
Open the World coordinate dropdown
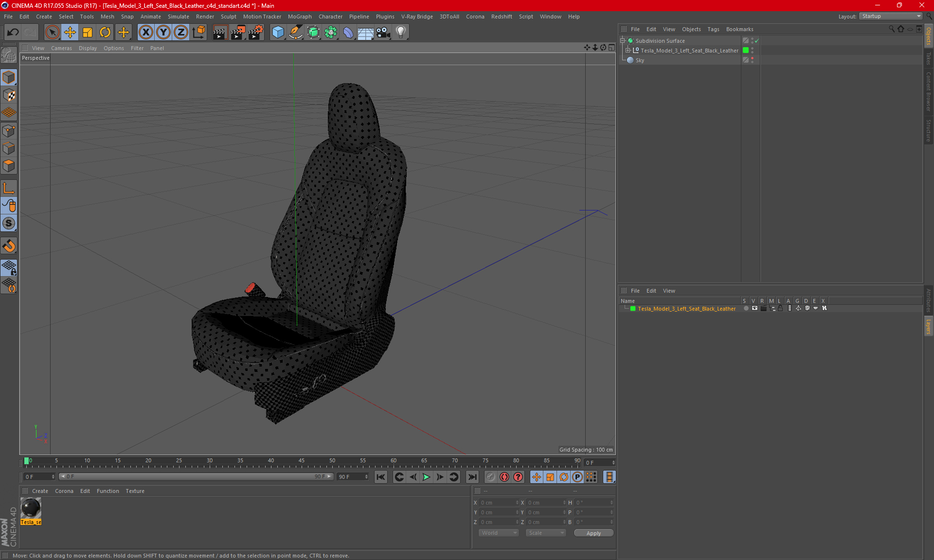click(x=499, y=533)
